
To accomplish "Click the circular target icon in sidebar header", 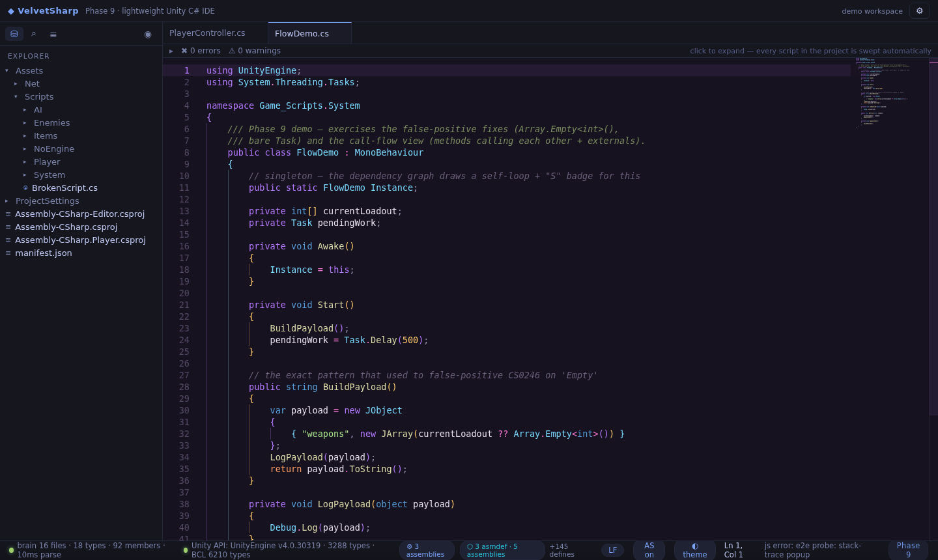I will (148, 34).
